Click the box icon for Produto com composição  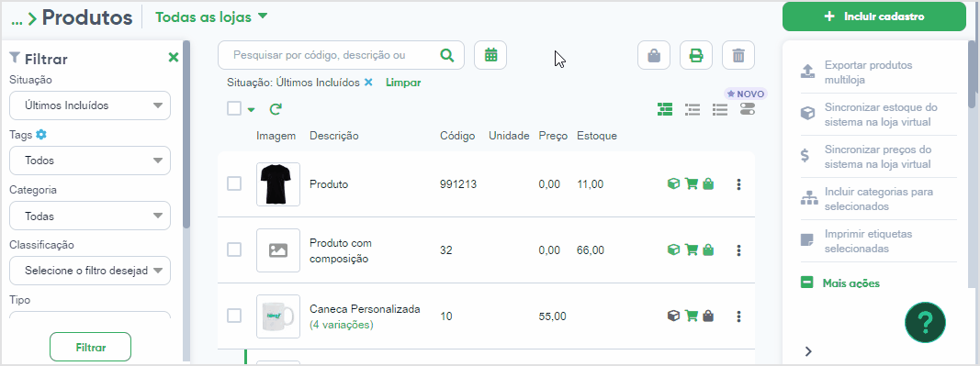(x=674, y=250)
